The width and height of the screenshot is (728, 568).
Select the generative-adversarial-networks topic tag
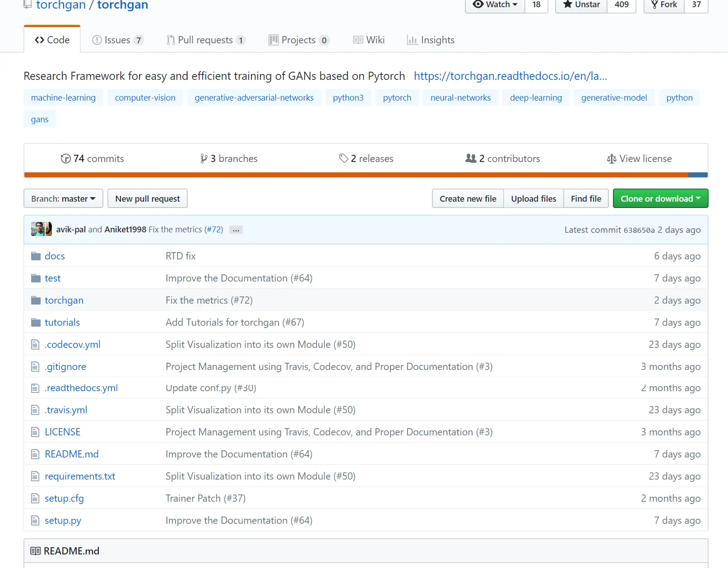(x=254, y=98)
